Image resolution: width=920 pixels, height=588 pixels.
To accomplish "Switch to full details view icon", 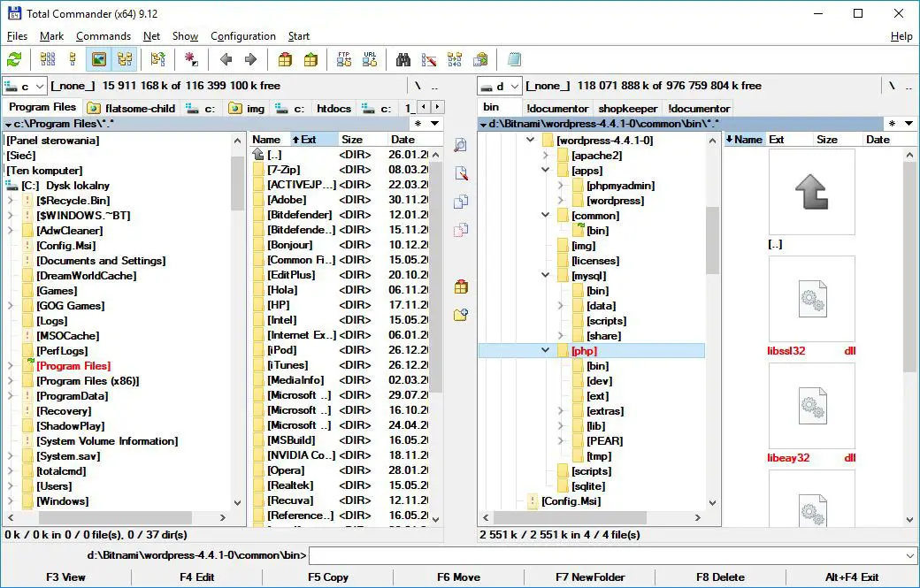I will pyautogui.click(x=73, y=59).
